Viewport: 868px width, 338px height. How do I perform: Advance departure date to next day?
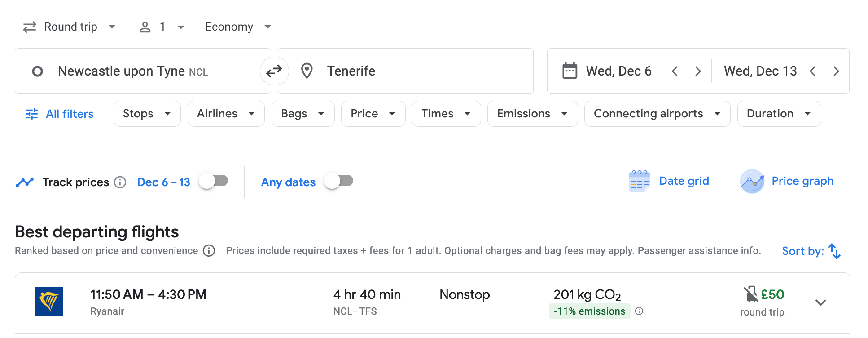697,71
